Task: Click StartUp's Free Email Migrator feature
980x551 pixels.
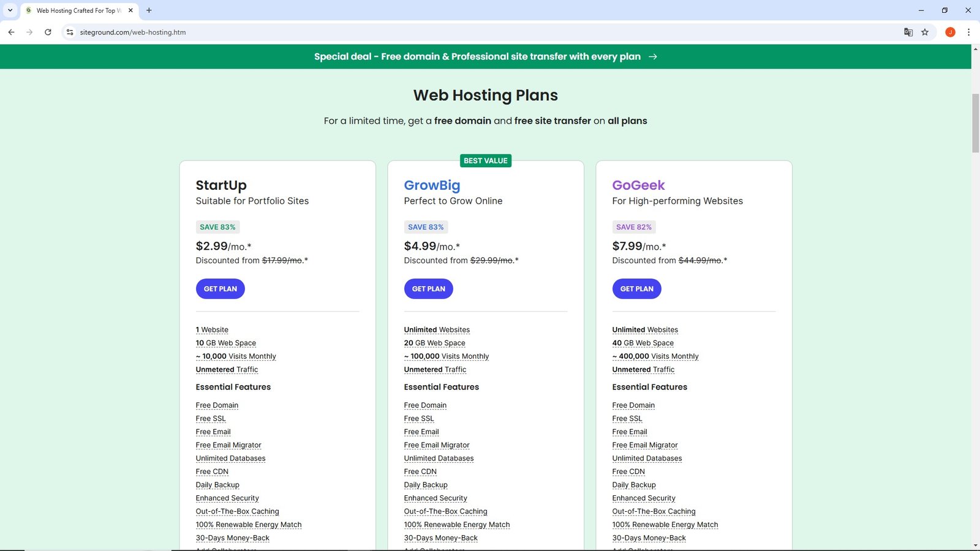Action: [x=228, y=445]
